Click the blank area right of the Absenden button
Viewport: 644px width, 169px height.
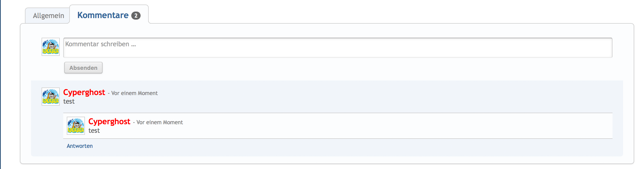pyautogui.click(x=302, y=68)
